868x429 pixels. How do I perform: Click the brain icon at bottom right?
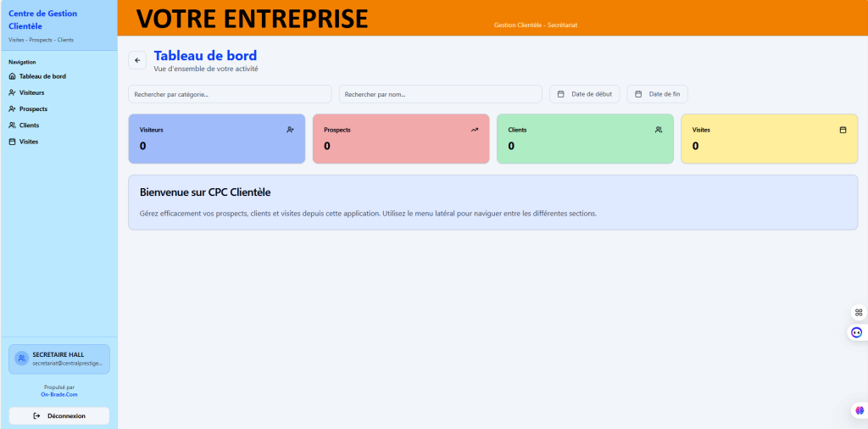(x=858, y=410)
